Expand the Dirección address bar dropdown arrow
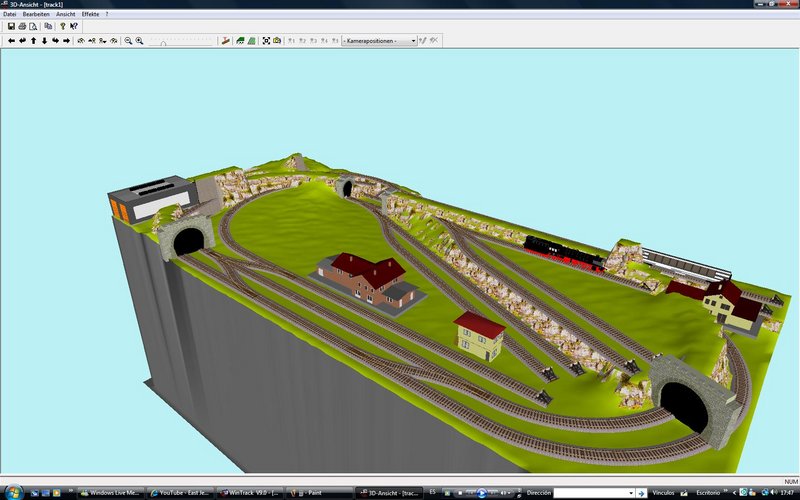 tap(631, 493)
